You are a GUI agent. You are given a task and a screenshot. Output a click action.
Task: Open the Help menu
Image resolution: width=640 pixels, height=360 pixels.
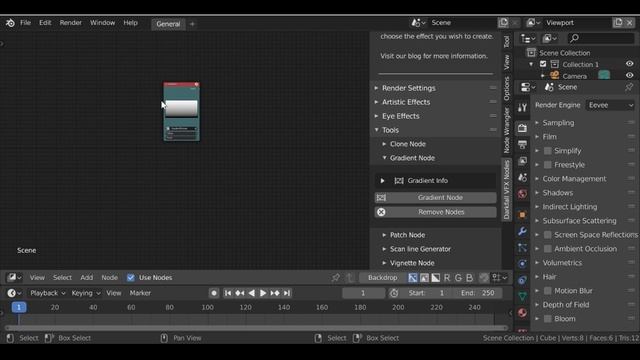point(131,23)
